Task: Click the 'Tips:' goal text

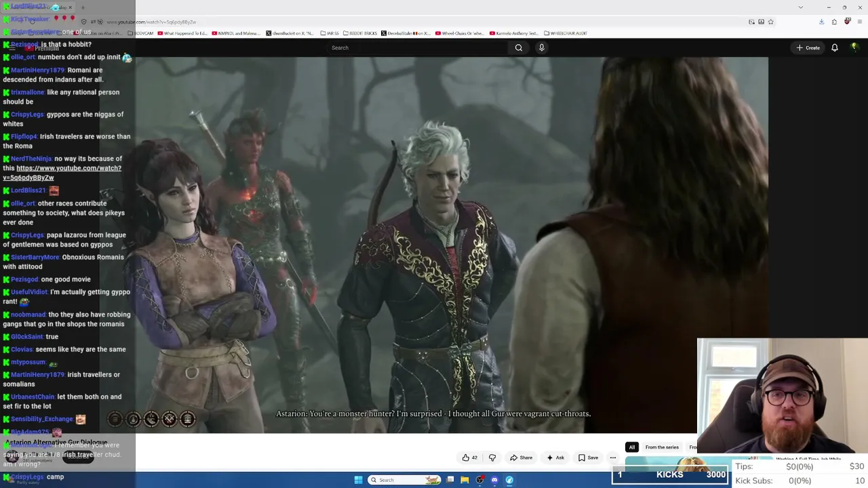Action: [x=744, y=466]
